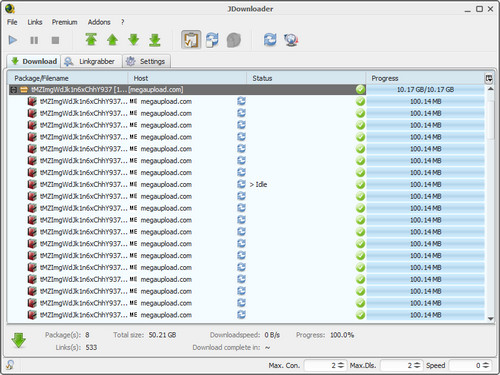Viewport: 500px width, 375px height.
Task: Click the Max.Dls. spinner arrows
Action: click(x=417, y=365)
